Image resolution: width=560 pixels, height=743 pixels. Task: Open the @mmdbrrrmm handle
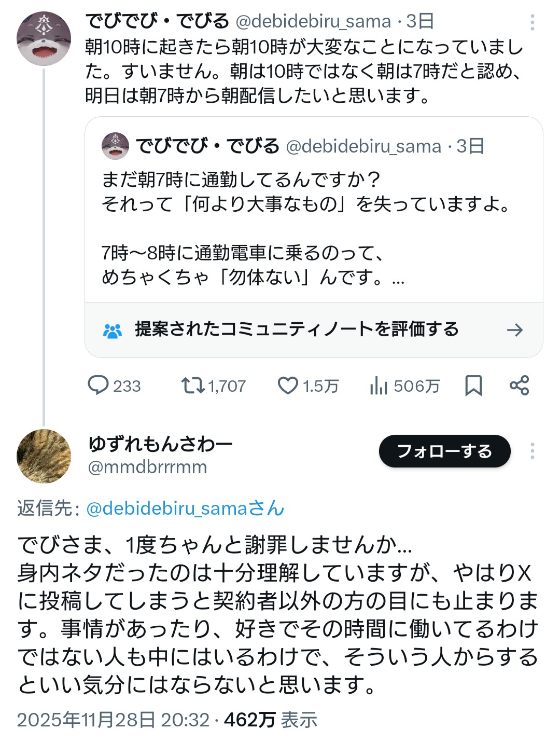click(x=148, y=467)
